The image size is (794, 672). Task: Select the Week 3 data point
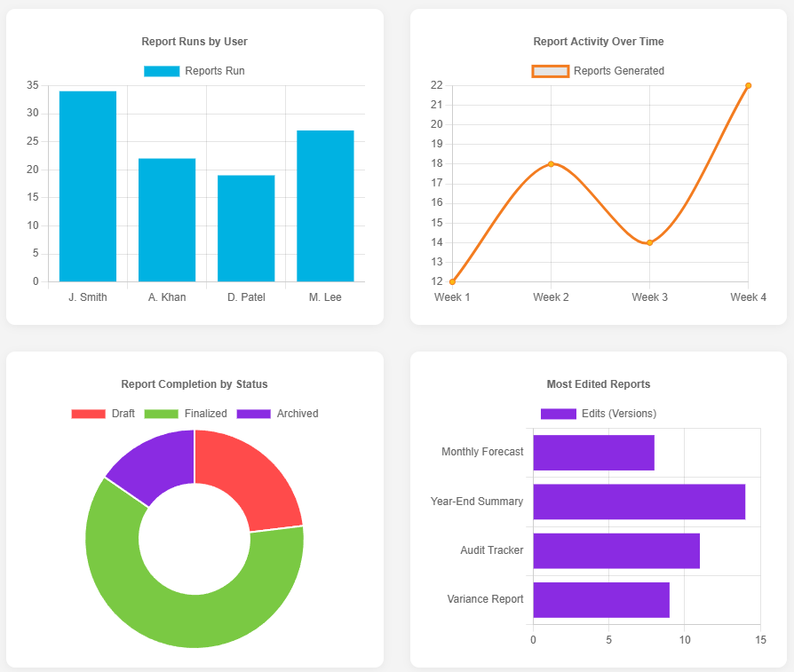point(649,242)
